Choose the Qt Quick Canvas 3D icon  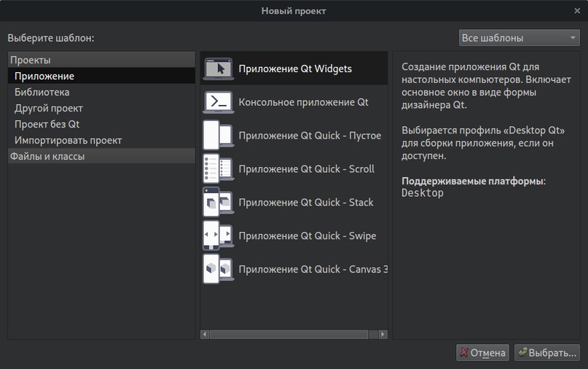[x=219, y=269]
